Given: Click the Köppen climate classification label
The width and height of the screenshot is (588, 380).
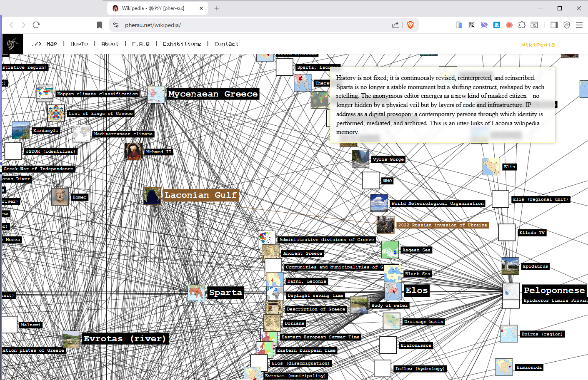Looking at the screenshot, I should tap(98, 94).
